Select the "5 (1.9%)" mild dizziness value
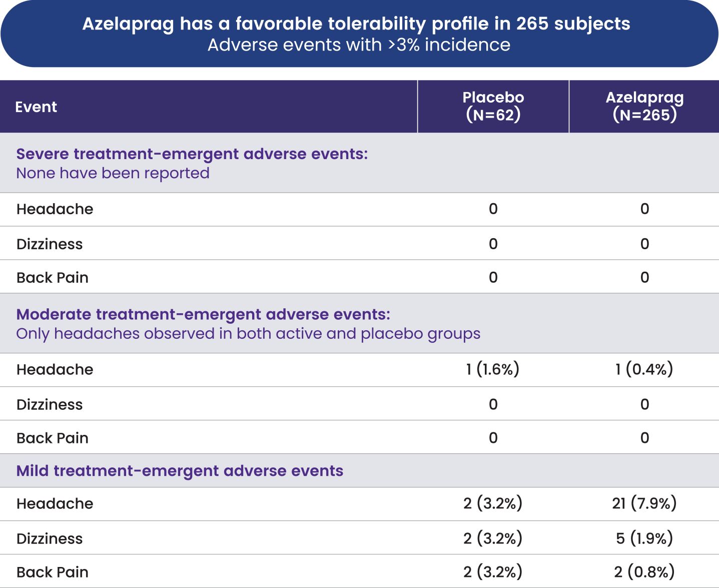The width and height of the screenshot is (719, 588). [644, 538]
